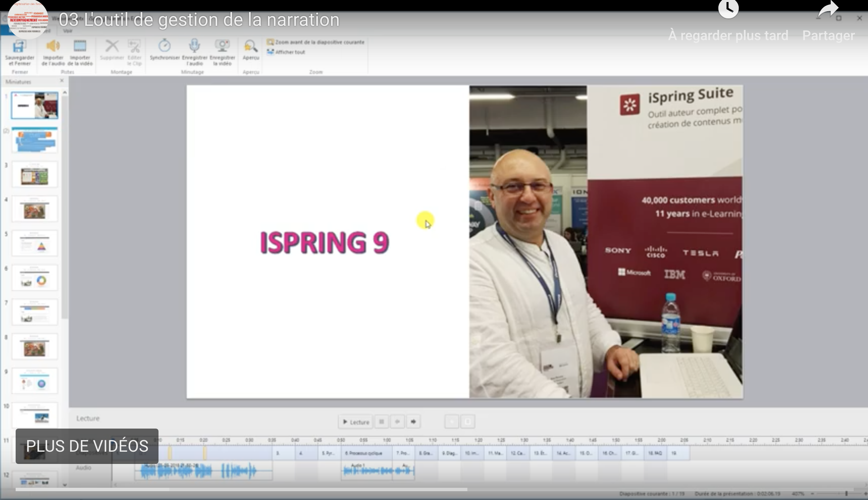Open Editer le Clip scissors tool
This screenshot has width=868, height=500.
[x=134, y=52]
